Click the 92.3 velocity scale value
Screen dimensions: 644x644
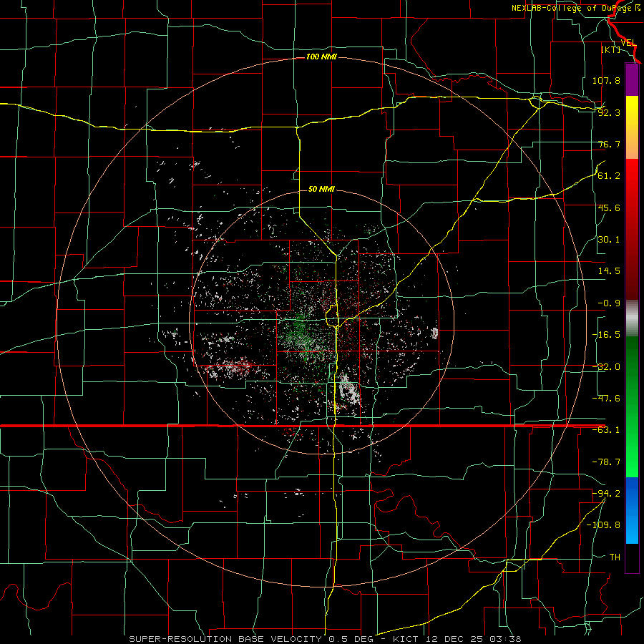(x=609, y=112)
